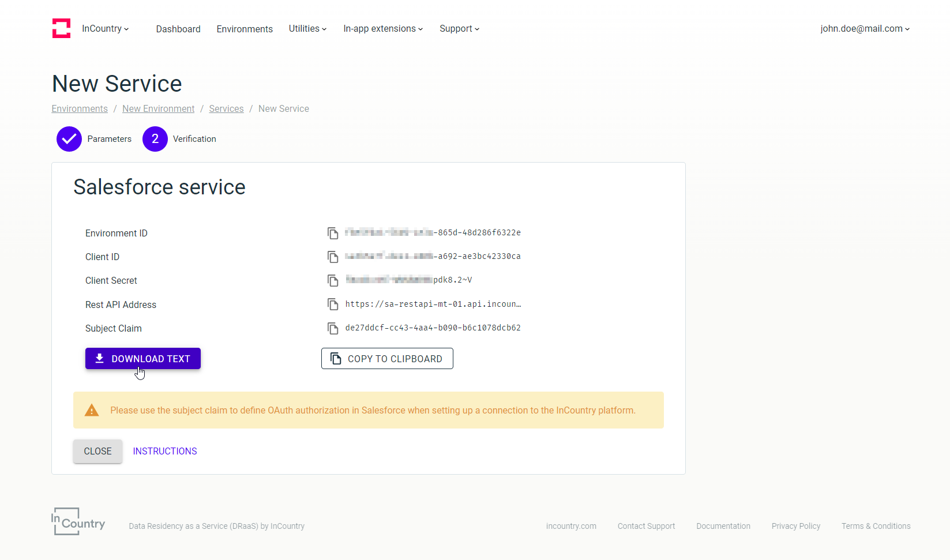950x560 pixels.
Task: Open Terms & Conditions link
Action: [876, 526]
